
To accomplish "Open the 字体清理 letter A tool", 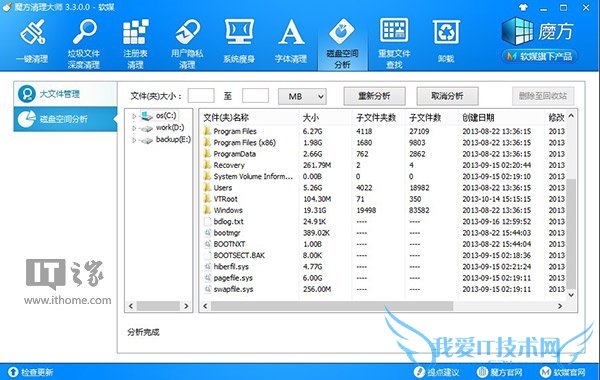I will click(291, 41).
